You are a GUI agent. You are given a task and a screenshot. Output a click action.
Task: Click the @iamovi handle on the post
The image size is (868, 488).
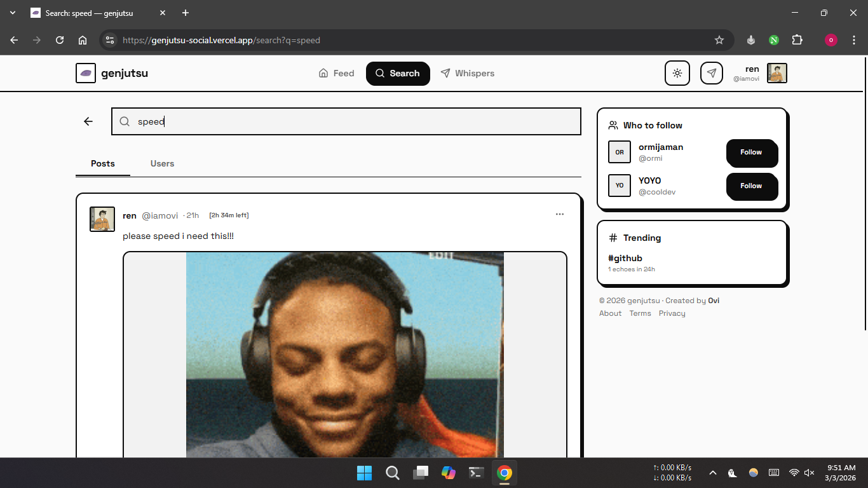point(160,215)
